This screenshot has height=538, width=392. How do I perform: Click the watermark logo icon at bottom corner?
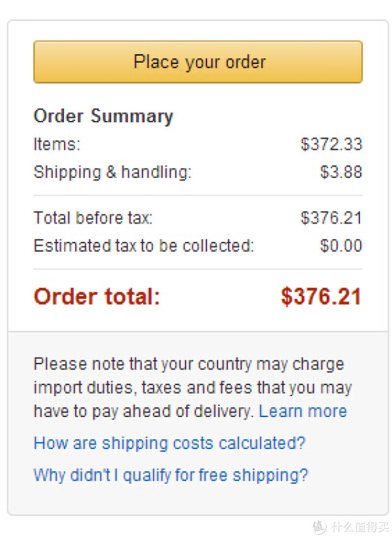319,527
